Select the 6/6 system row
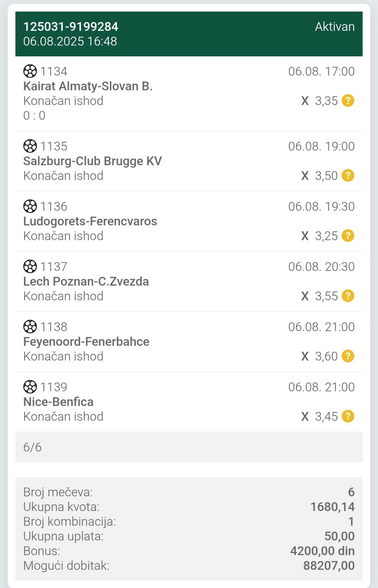Viewport: 378px width, 588px height. (189, 447)
